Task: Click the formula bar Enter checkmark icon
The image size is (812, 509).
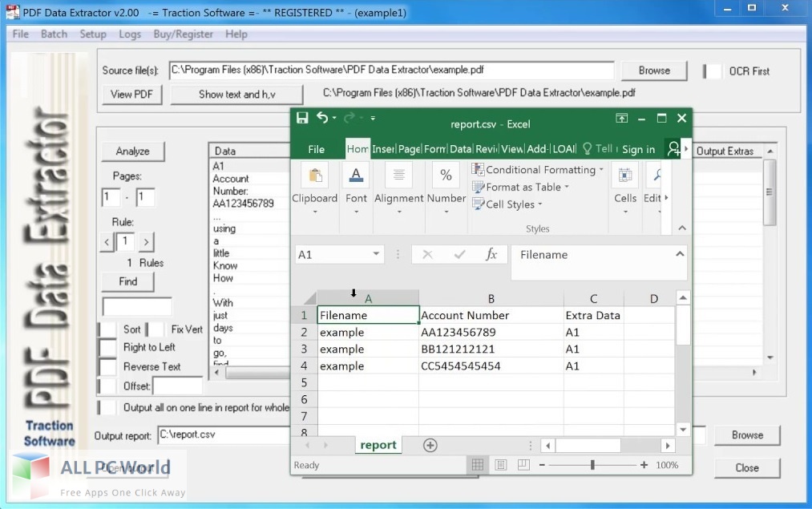Action: coord(459,254)
